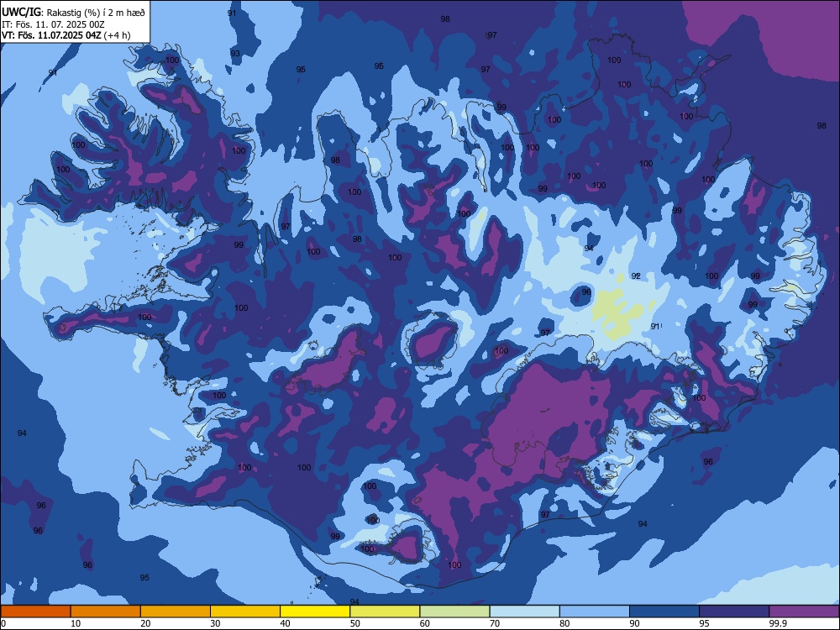
Task: Click the title text 'UWC/IG: Rakastig (%) í 2 m hæð'
Action: point(73,13)
